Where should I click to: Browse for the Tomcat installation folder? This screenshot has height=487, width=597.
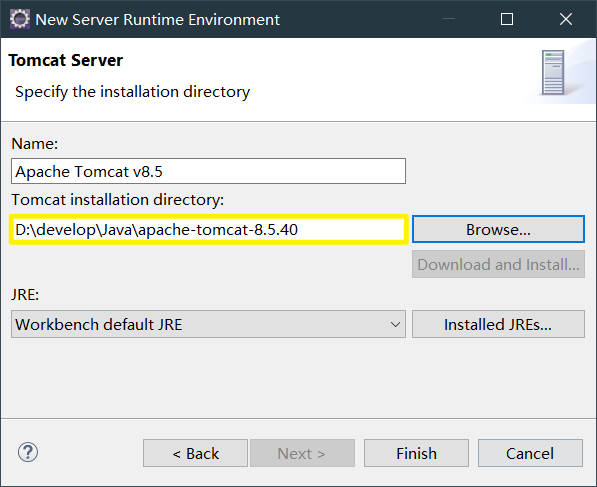[x=498, y=229]
